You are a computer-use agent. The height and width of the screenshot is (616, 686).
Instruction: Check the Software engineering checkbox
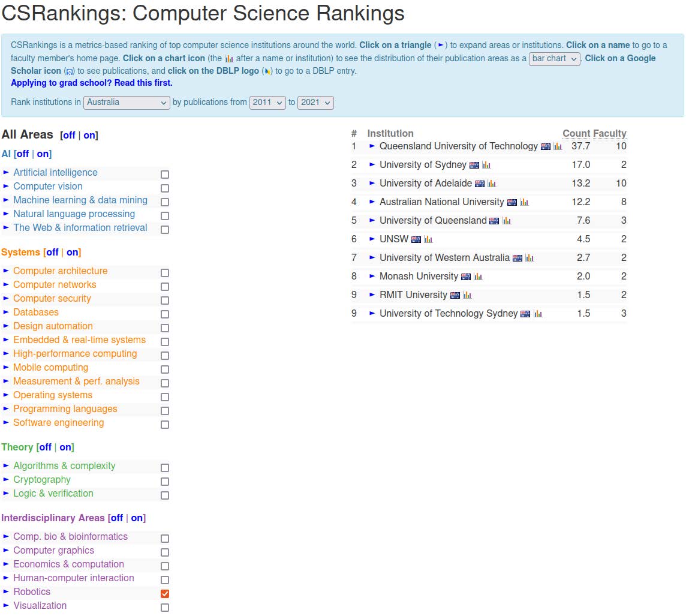165,425
